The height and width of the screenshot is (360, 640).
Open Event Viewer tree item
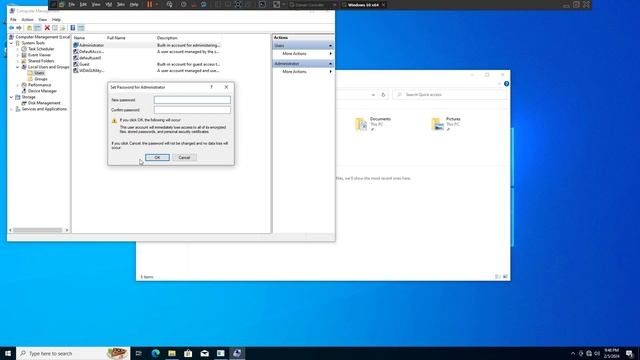tap(39, 55)
